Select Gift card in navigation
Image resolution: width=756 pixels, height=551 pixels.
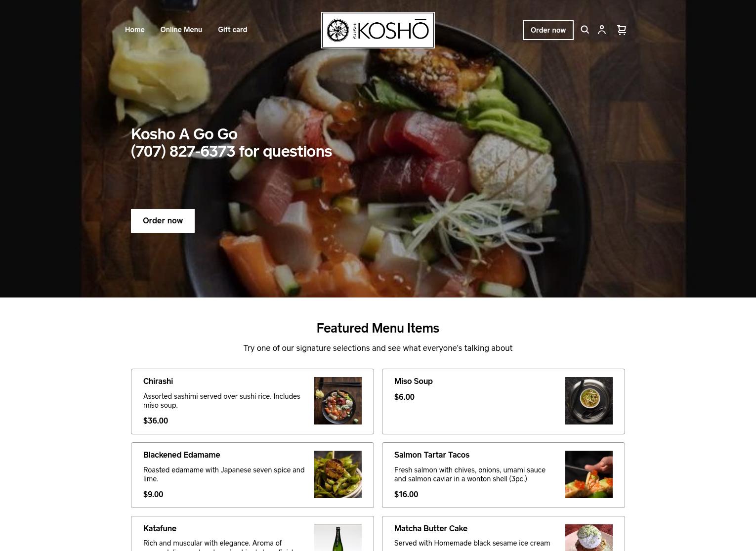coord(233,30)
